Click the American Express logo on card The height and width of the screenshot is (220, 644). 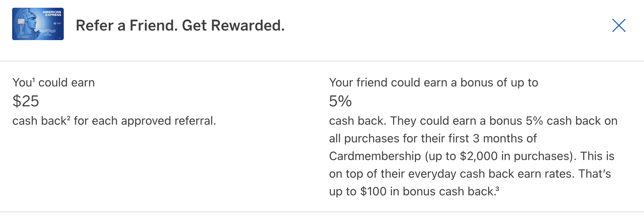coord(52,13)
